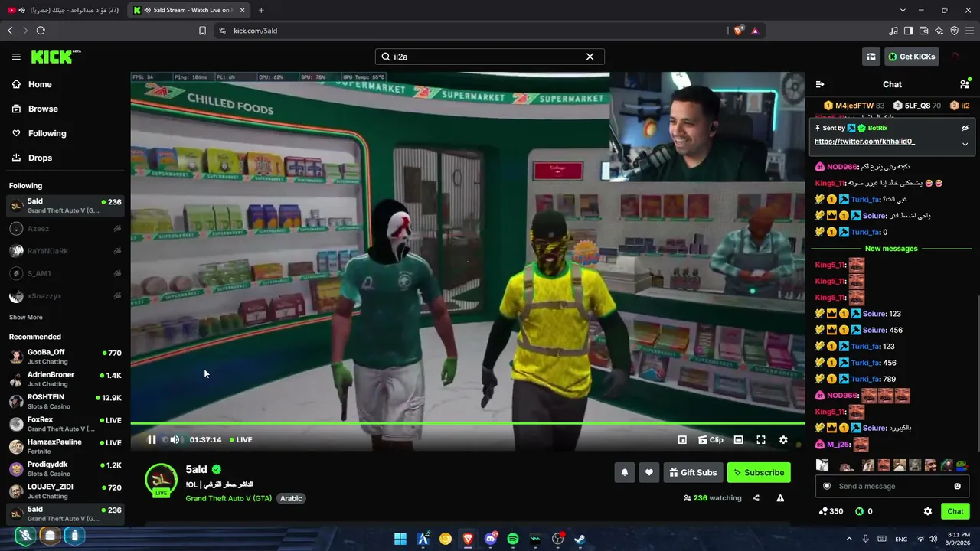This screenshot has height=551, width=980.
Task: Toggle theater mode in the player
Action: (x=738, y=439)
